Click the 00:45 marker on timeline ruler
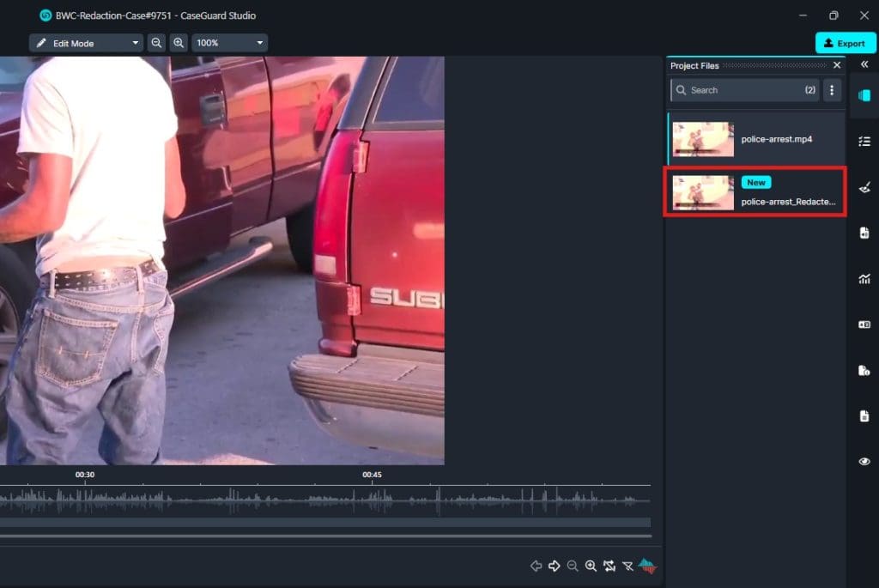879x588 pixels. (x=371, y=475)
